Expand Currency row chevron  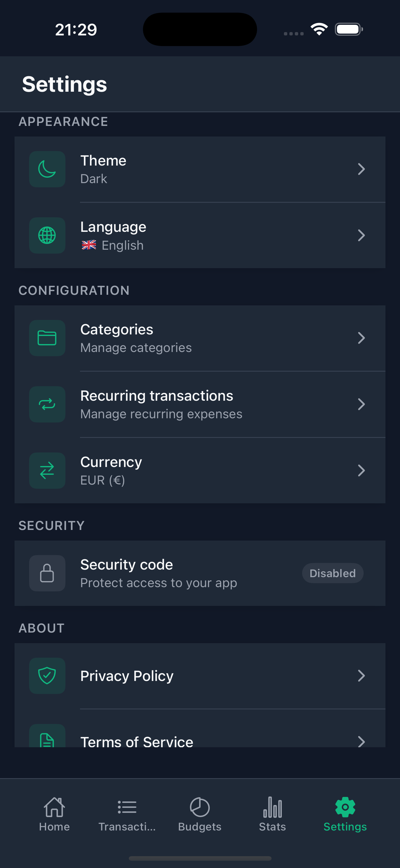tap(361, 470)
